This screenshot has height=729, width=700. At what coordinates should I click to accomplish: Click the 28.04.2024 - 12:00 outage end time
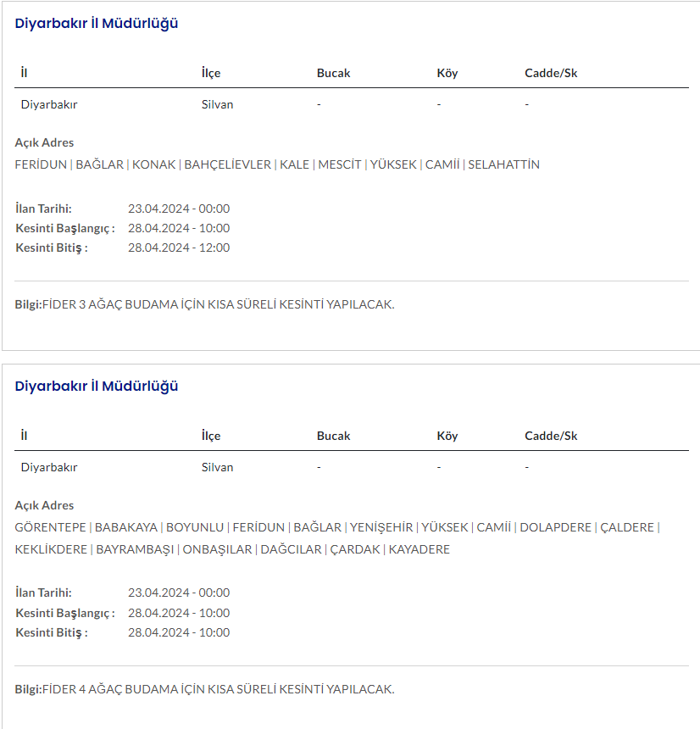click(179, 248)
